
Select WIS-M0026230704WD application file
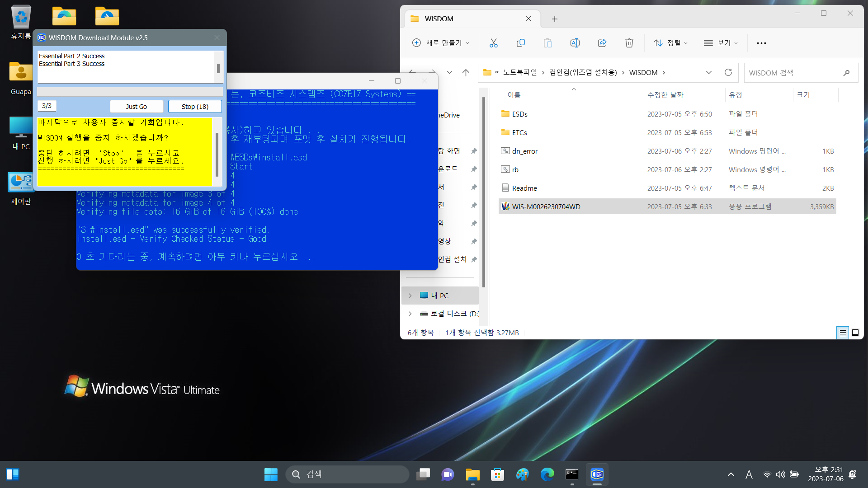pyautogui.click(x=667, y=206)
